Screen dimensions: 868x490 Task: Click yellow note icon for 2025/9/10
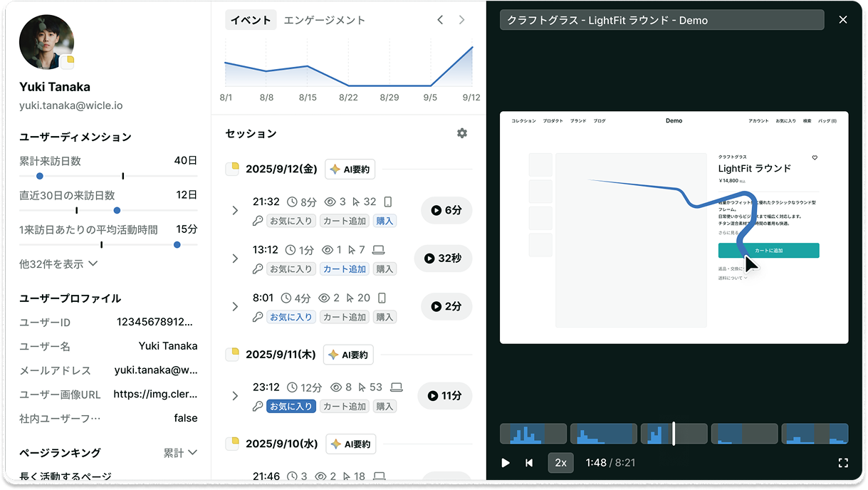point(232,444)
